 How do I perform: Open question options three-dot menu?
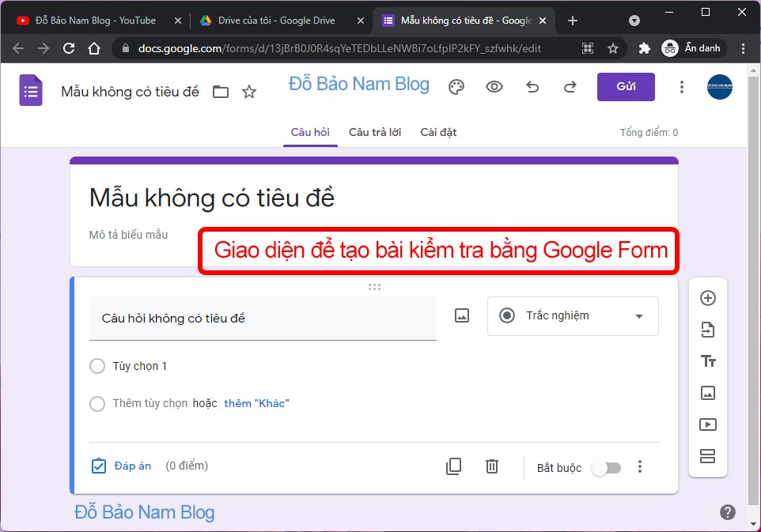click(x=640, y=466)
